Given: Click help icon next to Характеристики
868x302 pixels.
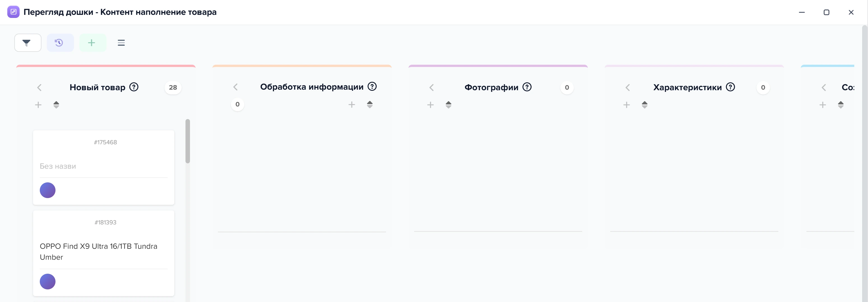Looking at the screenshot, I should pos(730,87).
